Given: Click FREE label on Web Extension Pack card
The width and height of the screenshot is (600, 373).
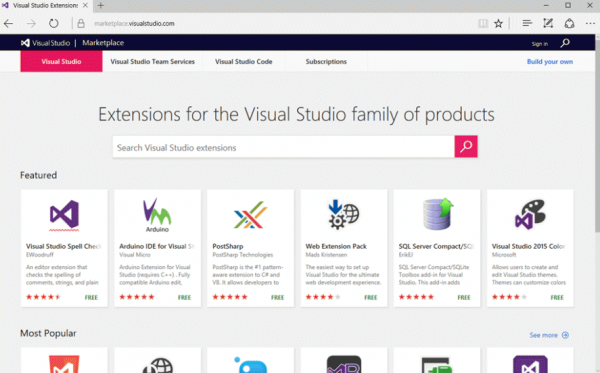Looking at the screenshot, I should coord(370,297).
